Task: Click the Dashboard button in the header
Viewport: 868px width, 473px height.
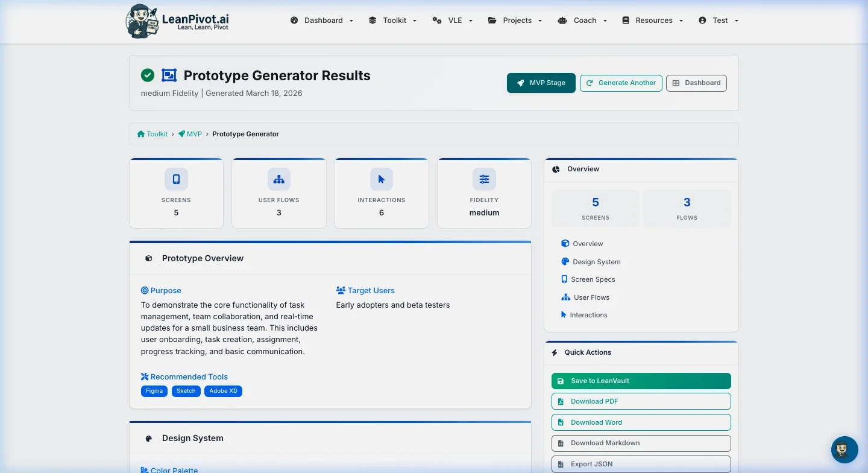Action: (696, 83)
